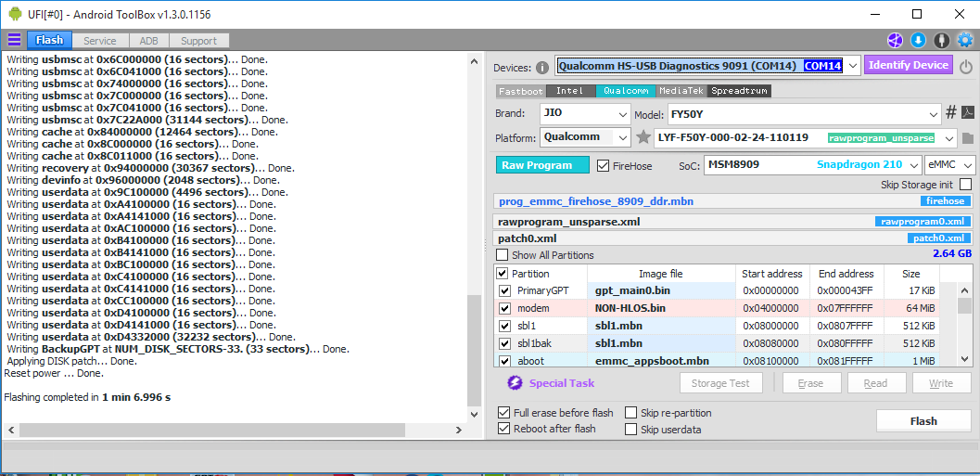Uncheck the modem partition checkbox
This screenshot has width=980, height=476.
504,308
